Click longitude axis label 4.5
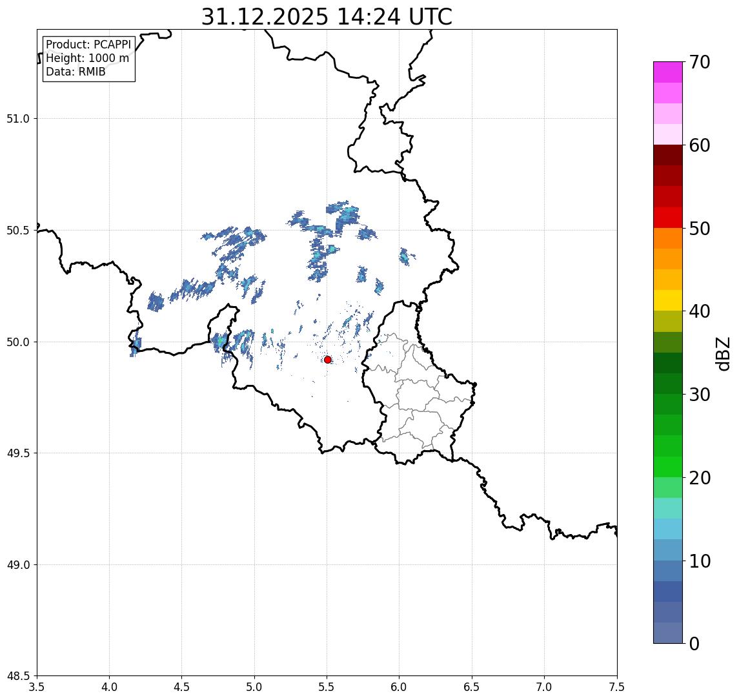The width and height of the screenshot is (739, 700). 182,687
